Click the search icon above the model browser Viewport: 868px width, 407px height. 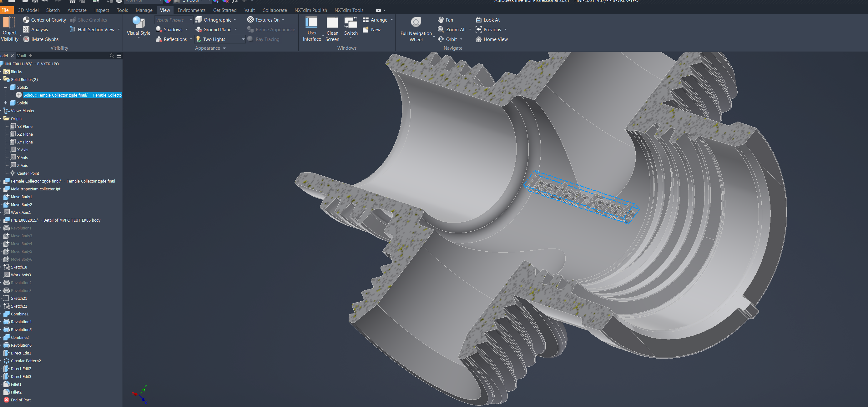112,56
